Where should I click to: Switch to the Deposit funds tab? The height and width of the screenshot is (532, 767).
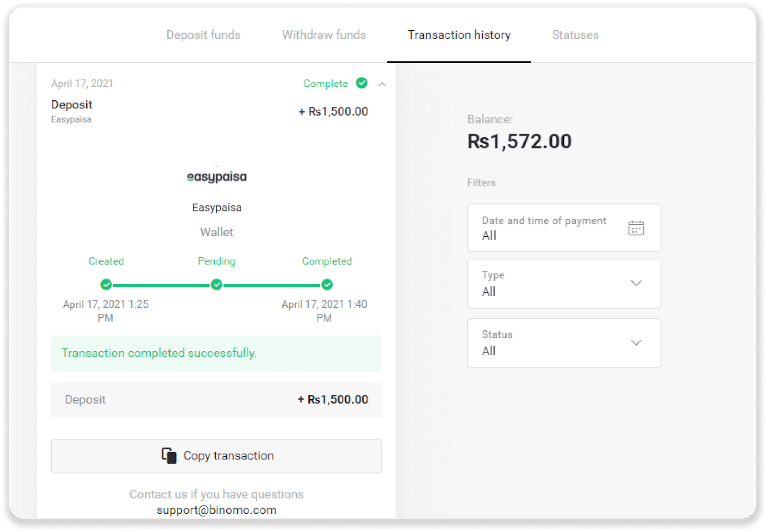pos(203,35)
